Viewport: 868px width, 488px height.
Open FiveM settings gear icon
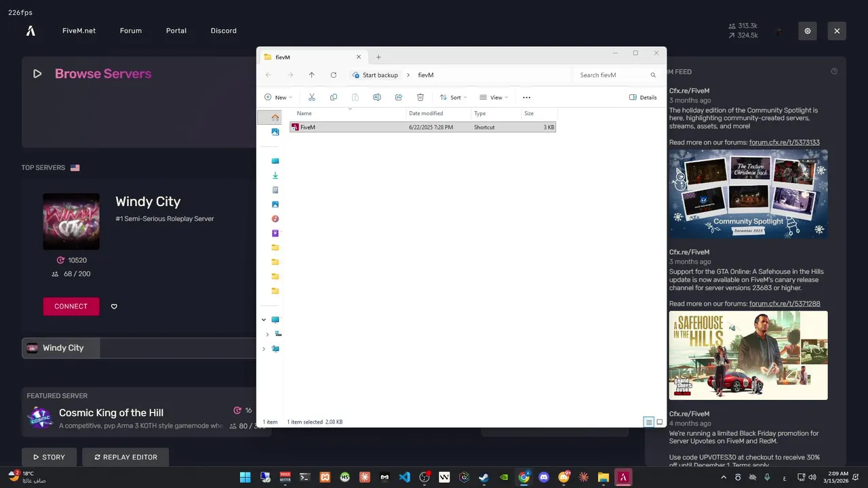808,30
